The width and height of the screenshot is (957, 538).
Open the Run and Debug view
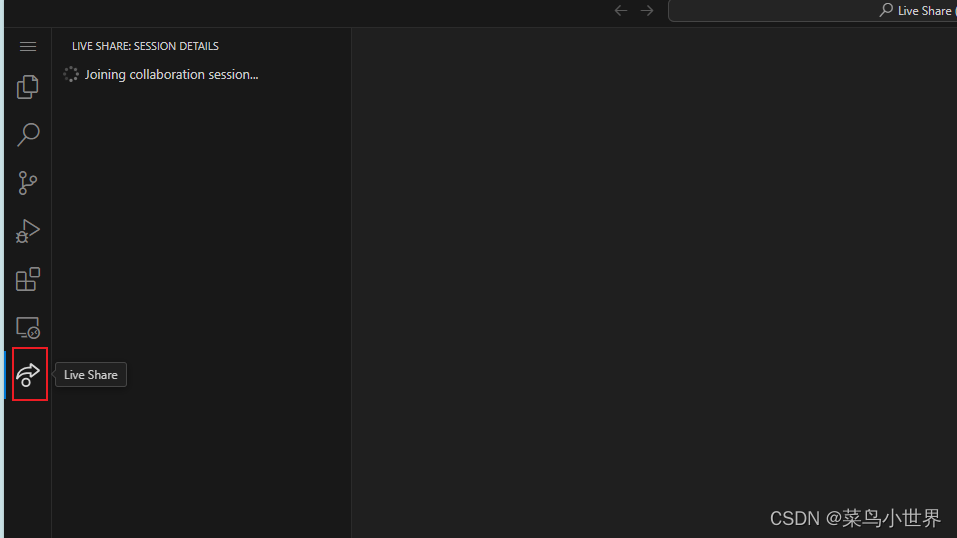[x=27, y=231]
